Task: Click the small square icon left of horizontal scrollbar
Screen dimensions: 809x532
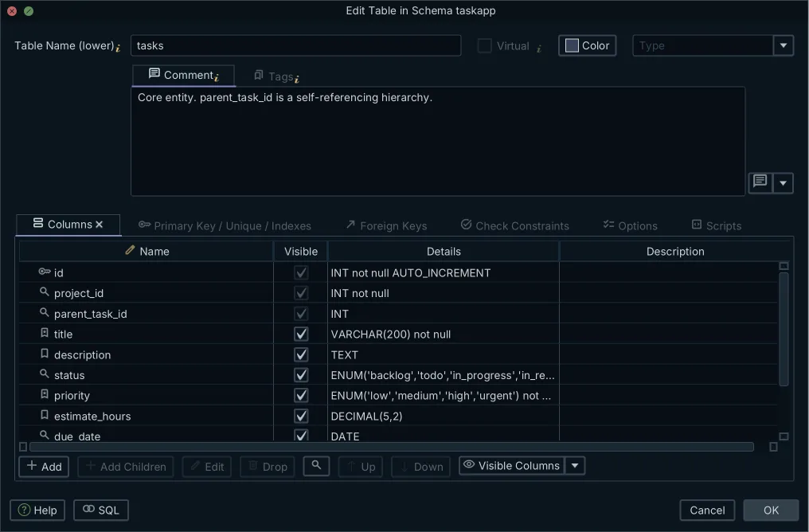Action: [x=23, y=447]
